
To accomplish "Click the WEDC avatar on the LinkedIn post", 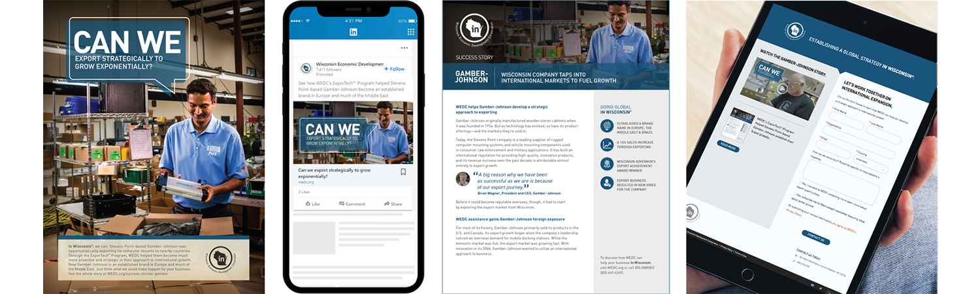I will point(306,69).
